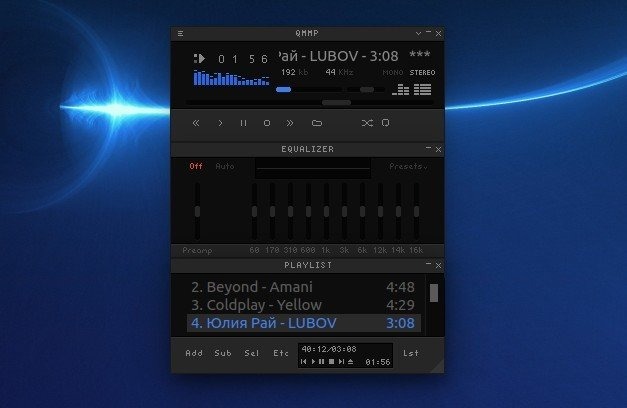627x408 pixels.
Task: Turn the equalizer On/Off button
Action: (x=196, y=166)
